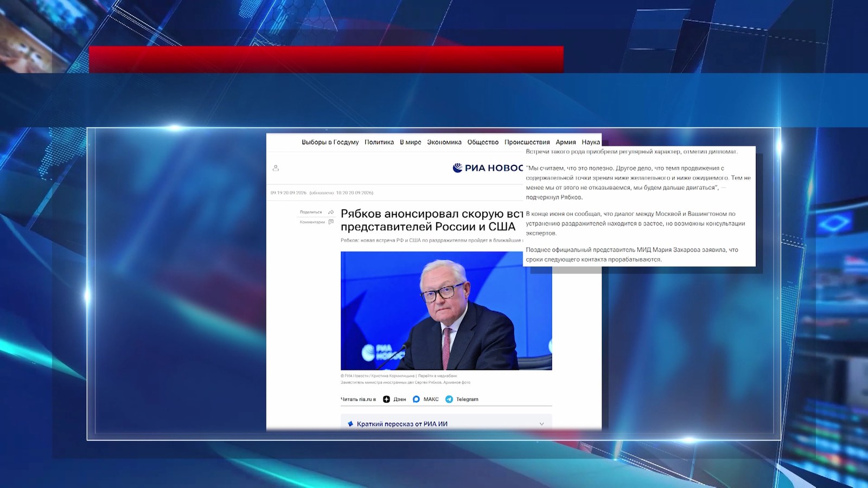The width and height of the screenshot is (868, 488).
Task: Click the paragraph mentioning Мария Захарова
Action: pyautogui.click(x=632, y=254)
